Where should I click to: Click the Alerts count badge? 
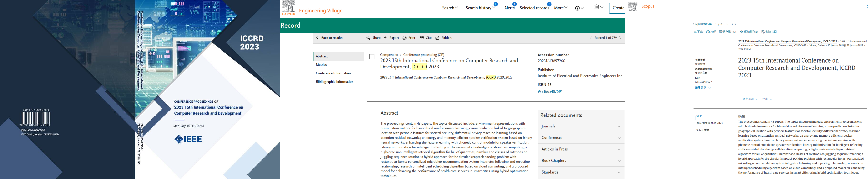point(515,4)
